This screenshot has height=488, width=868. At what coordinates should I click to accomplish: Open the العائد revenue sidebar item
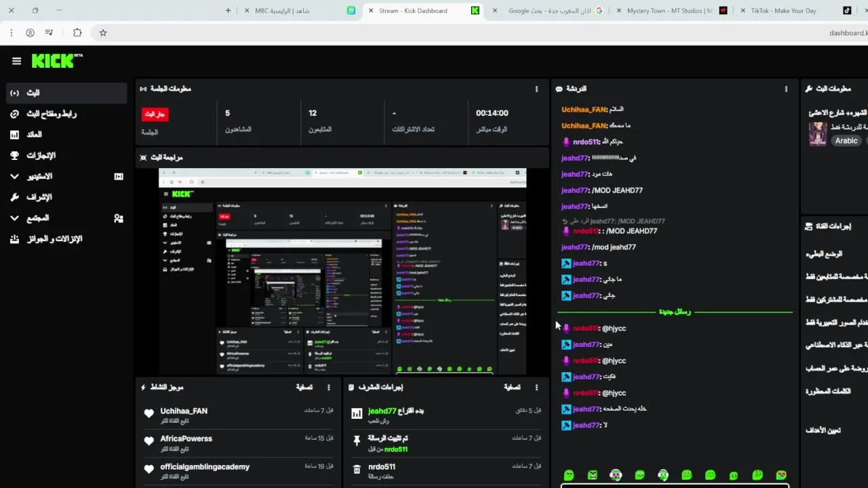click(66, 135)
